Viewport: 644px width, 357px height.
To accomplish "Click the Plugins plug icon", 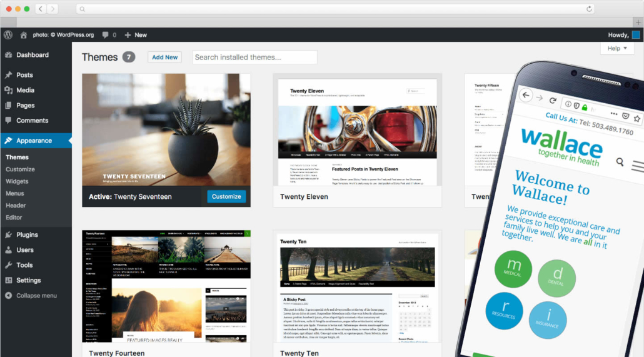I will point(9,234).
